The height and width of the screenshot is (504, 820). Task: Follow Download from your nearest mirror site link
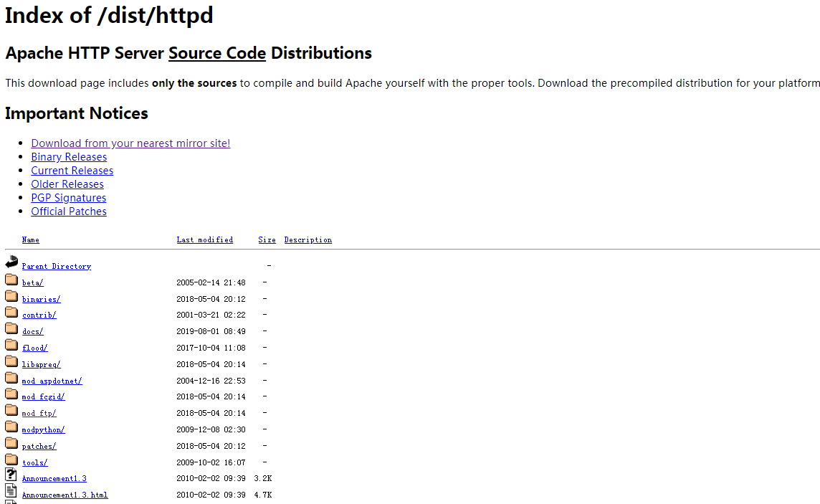coord(130,143)
